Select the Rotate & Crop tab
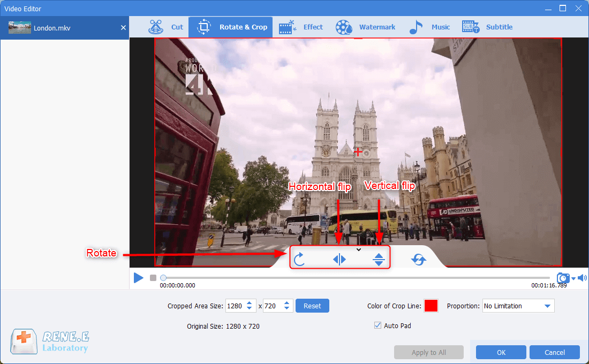This screenshot has width=589, height=364. point(231,27)
